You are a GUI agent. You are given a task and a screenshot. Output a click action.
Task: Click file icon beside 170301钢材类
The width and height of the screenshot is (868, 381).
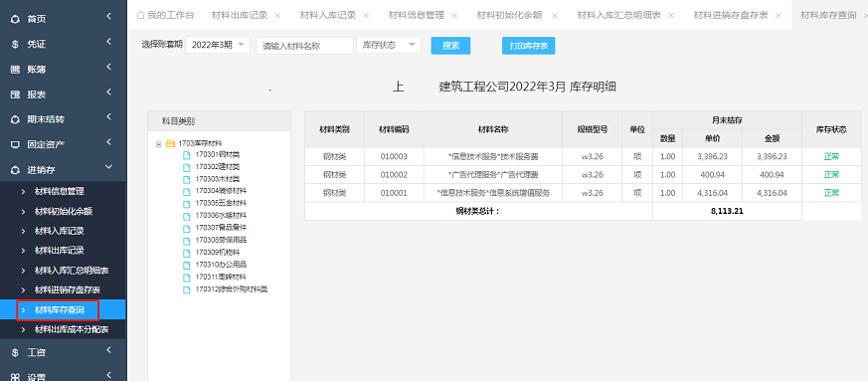tap(187, 154)
